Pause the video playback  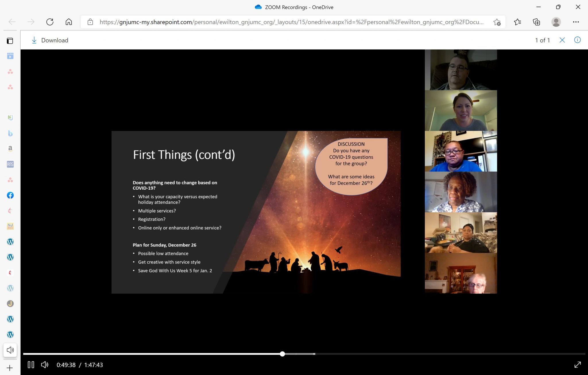point(31,365)
